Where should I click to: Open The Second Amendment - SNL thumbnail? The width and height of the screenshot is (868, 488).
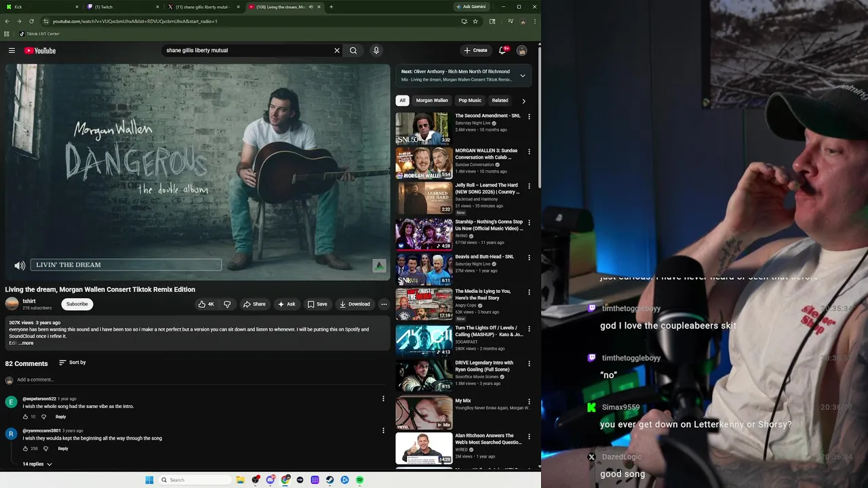coord(424,129)
